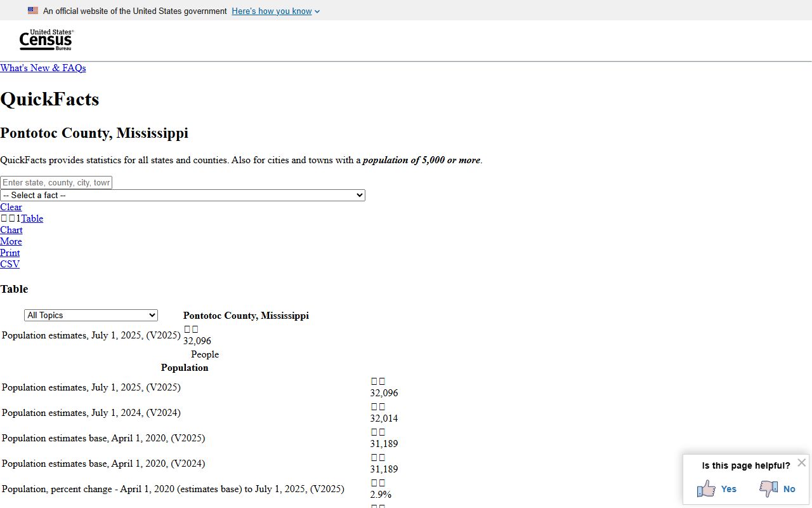
Task: Click the Pontotoc County, Mississippi table column header
Action: point(246,316)
